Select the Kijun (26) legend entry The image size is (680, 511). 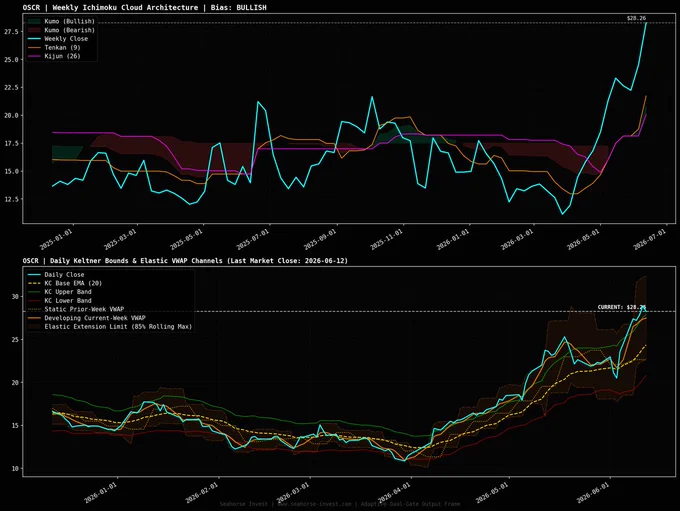(x=54, y=56)
